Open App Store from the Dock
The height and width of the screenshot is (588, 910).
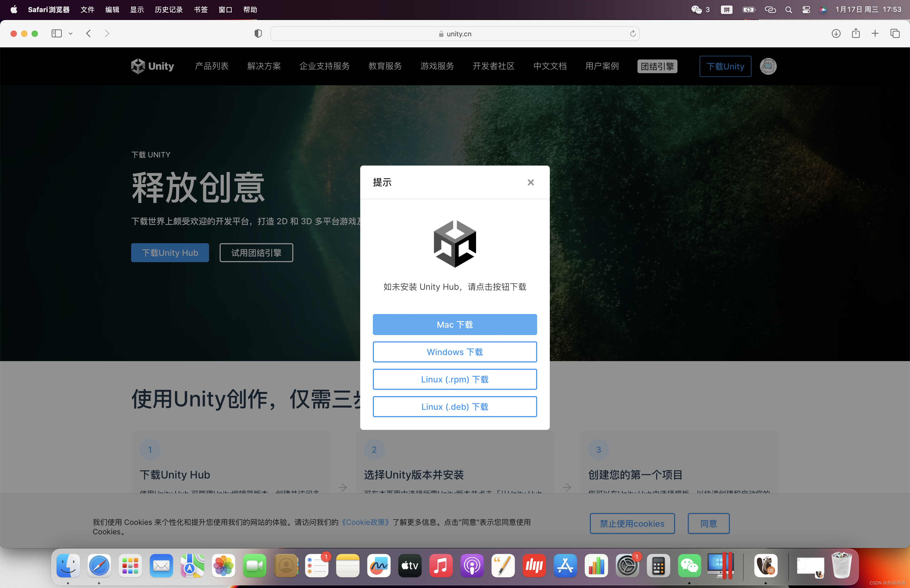point(565,565)
